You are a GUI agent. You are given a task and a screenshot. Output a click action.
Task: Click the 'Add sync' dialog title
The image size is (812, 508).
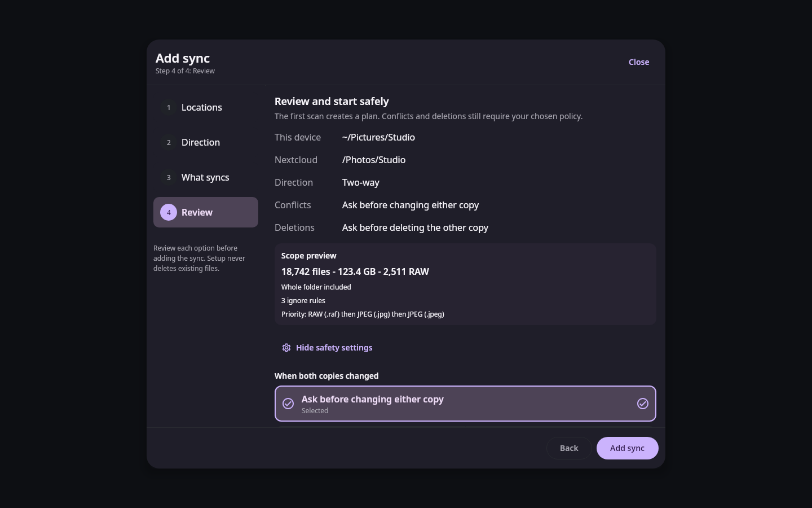tap(183, 58)
